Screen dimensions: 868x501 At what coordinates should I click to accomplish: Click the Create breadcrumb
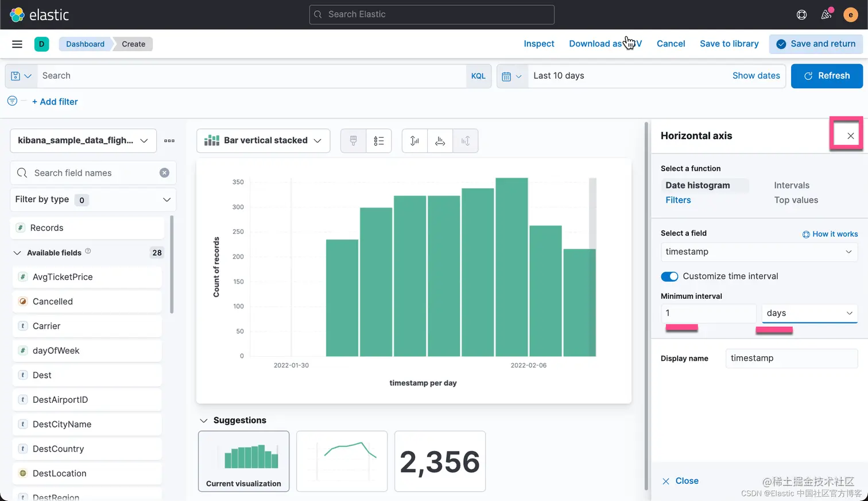(133, 44)
